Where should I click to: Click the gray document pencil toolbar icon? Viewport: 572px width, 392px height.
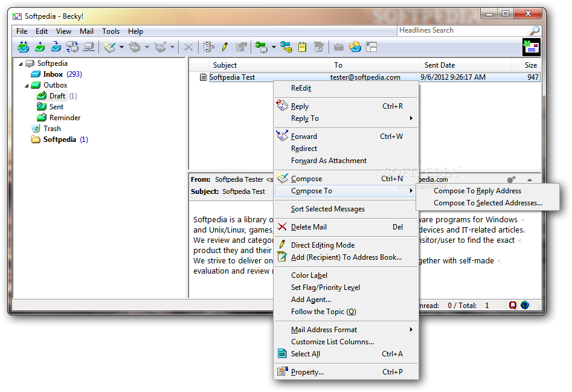(318, 47)
